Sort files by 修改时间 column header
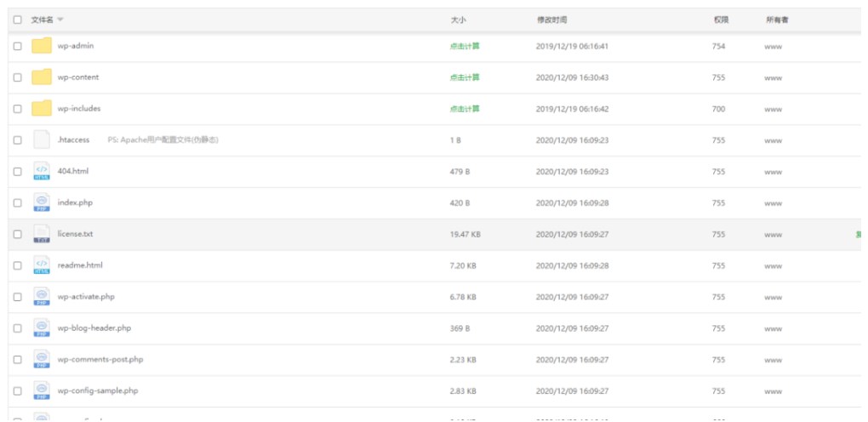Screen dimensions: 868x422 [x=551, y=19]
